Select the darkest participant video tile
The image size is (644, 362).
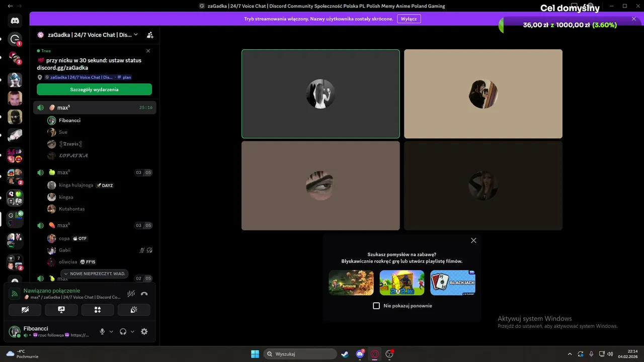tap(483, 186)
